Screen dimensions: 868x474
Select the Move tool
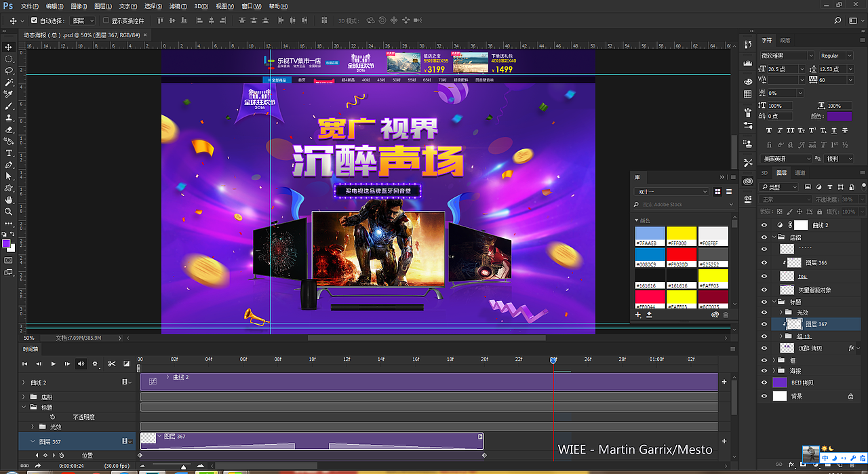(9, 48)
